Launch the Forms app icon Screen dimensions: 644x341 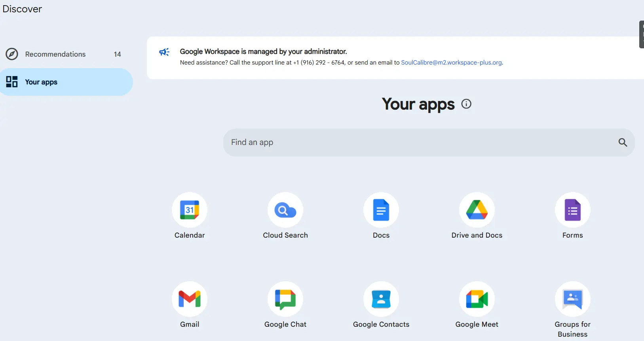click(573, 210)
